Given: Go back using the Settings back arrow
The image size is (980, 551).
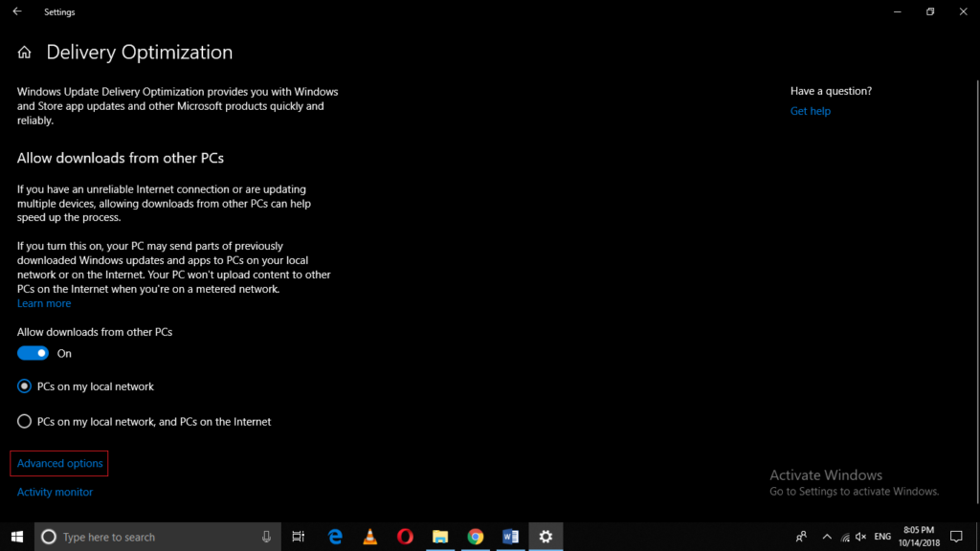Looking at the screenshot, I should pyautogui.click(x=17, y=11).
